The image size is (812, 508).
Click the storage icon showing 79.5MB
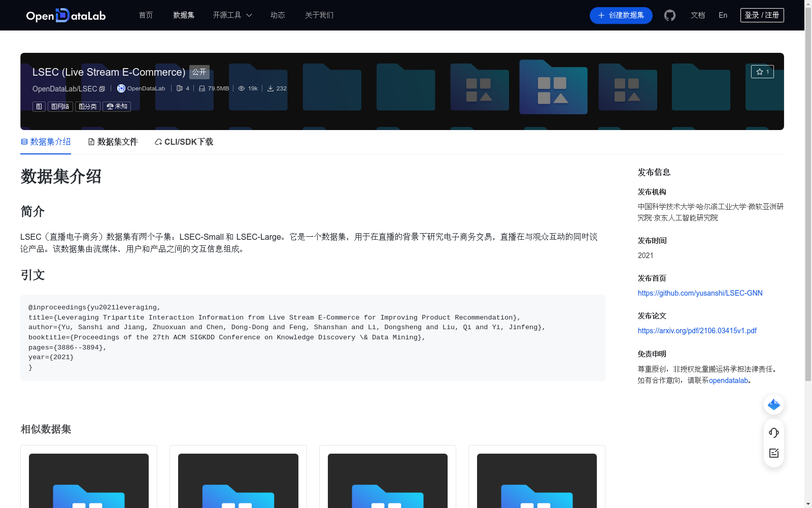tap(202, 88)
